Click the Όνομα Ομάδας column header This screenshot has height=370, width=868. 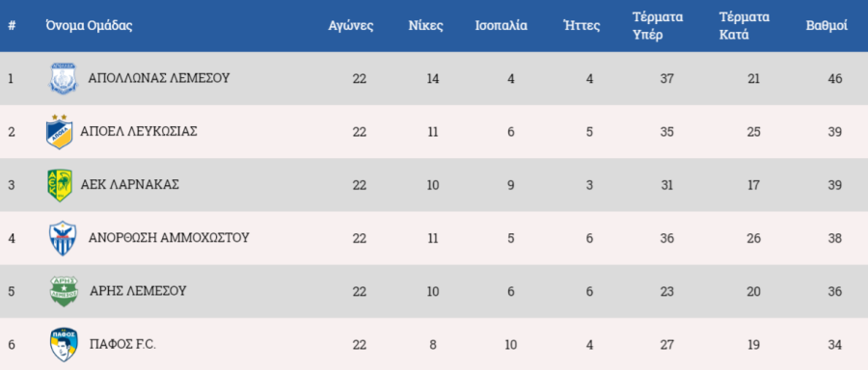tap(89, 26)
